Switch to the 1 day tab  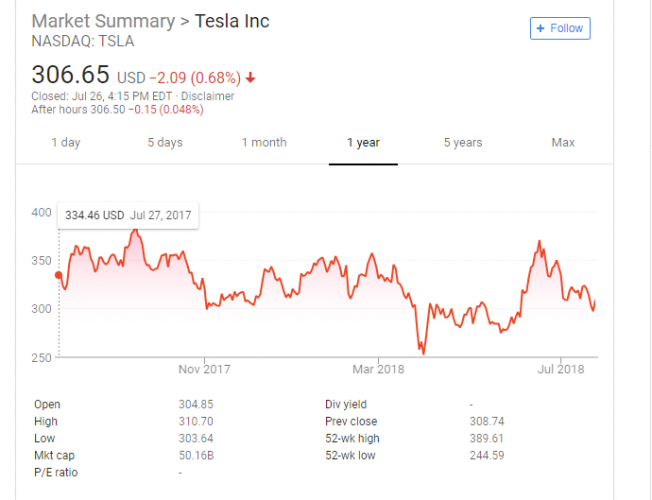66,143
